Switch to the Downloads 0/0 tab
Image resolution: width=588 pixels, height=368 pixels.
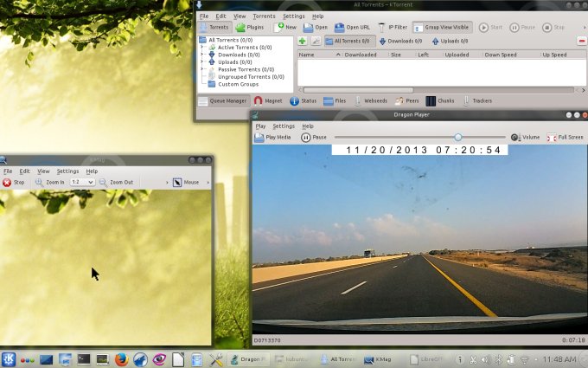400,41
